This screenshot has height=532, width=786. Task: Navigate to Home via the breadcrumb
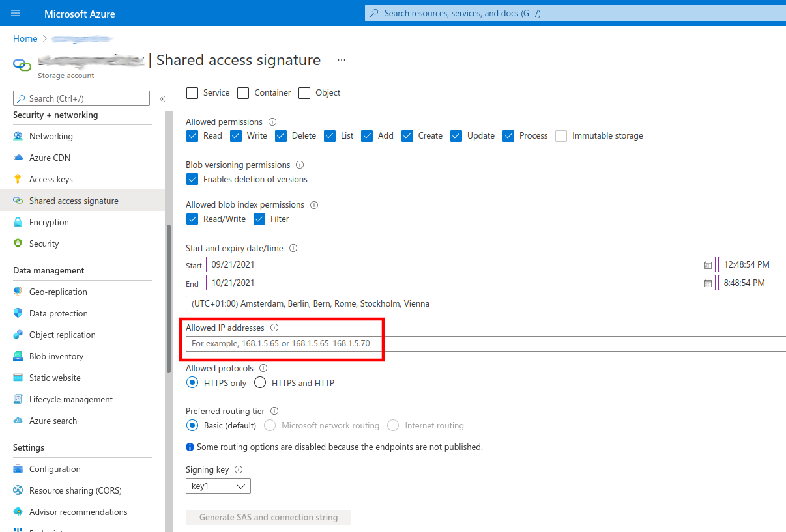(x=25, y=38)
